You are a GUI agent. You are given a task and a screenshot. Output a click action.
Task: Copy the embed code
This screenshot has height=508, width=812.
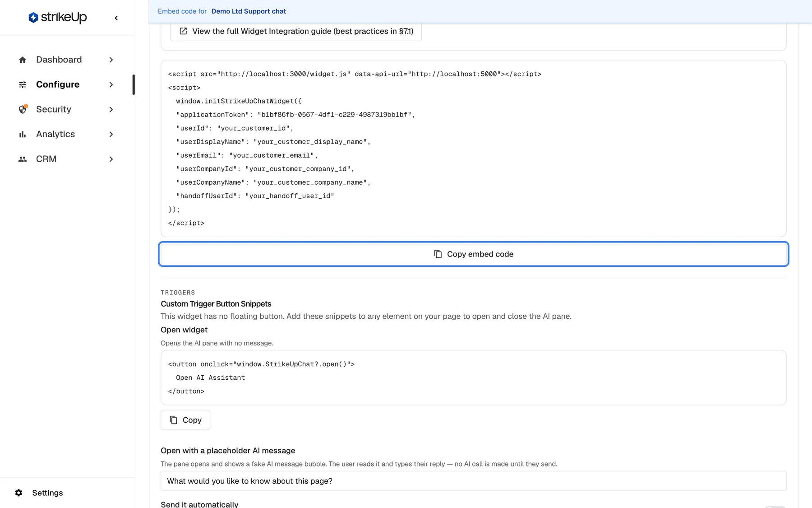click(474, 254)
